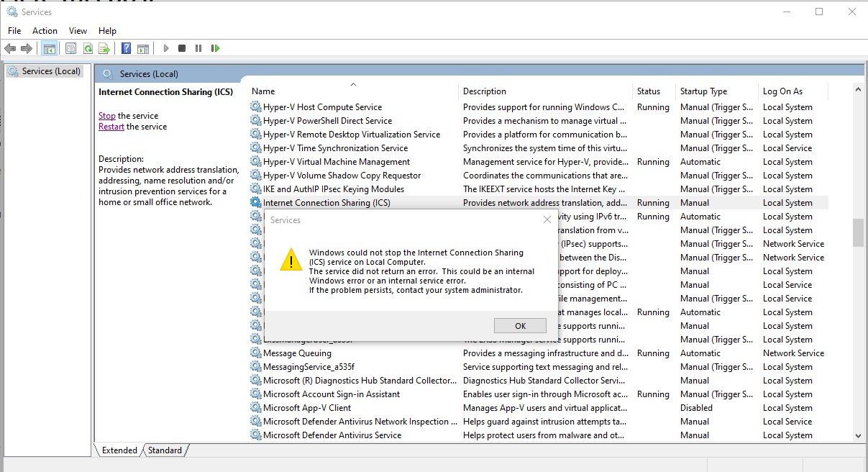Click the Help toolbar icon
868x472 pixels.
point(126,48)
